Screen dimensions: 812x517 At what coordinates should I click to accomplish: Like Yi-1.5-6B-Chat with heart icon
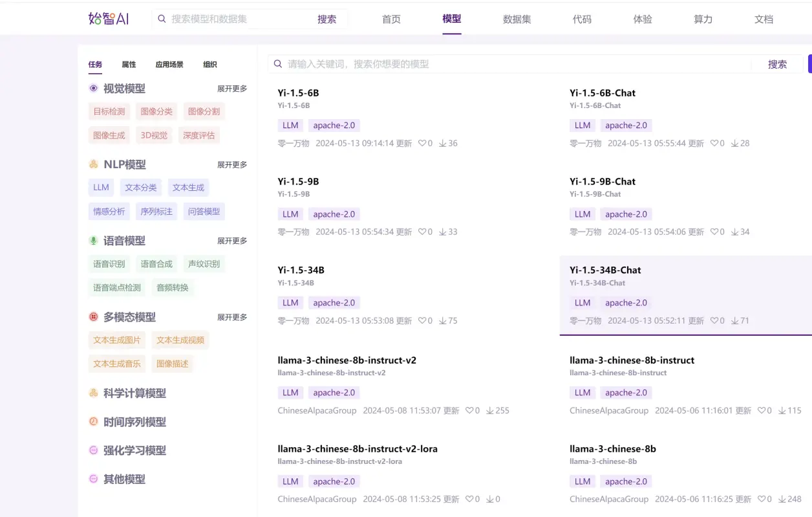714,143
